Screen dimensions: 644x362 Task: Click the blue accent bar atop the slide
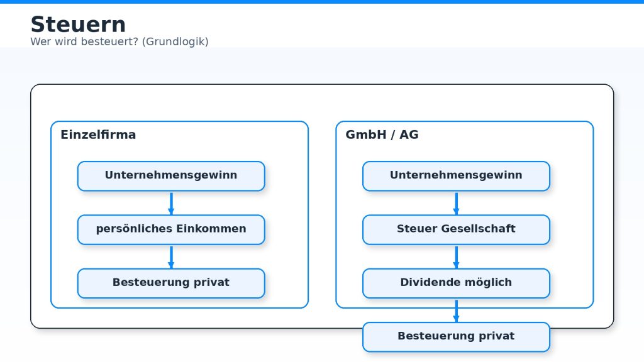pyautogui.click(x=322, y=2)
